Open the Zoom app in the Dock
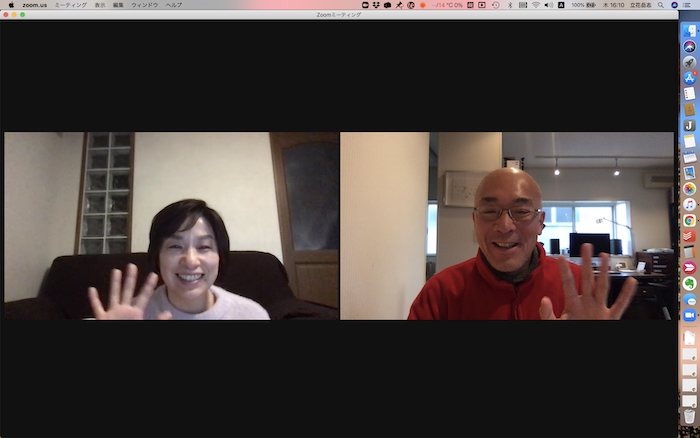The width and height of the screenshot is (700, 438). (x=689, y=316)
